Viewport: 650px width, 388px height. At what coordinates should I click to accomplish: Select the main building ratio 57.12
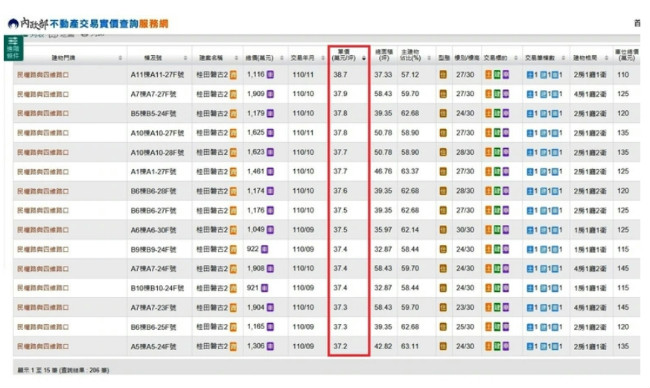[410, 75]
